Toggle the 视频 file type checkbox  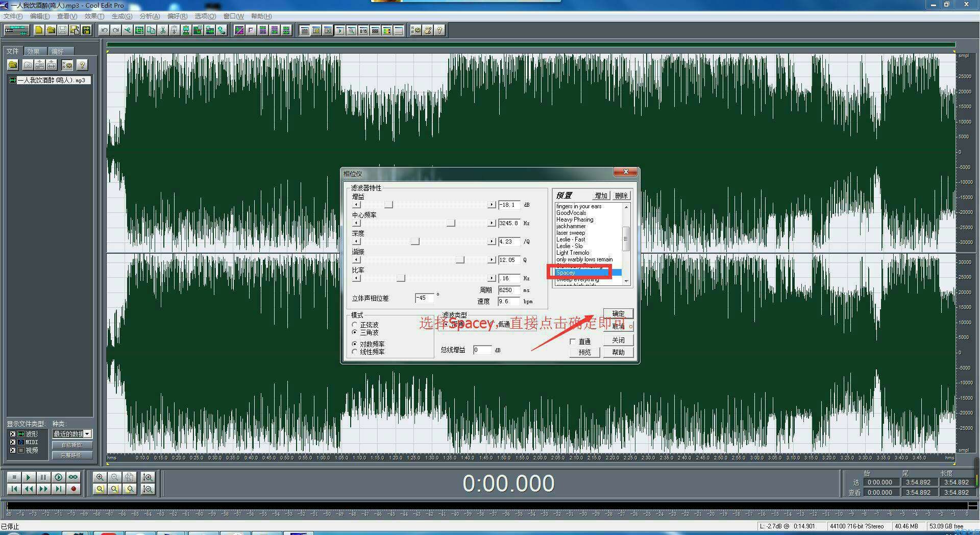[13, 450]
